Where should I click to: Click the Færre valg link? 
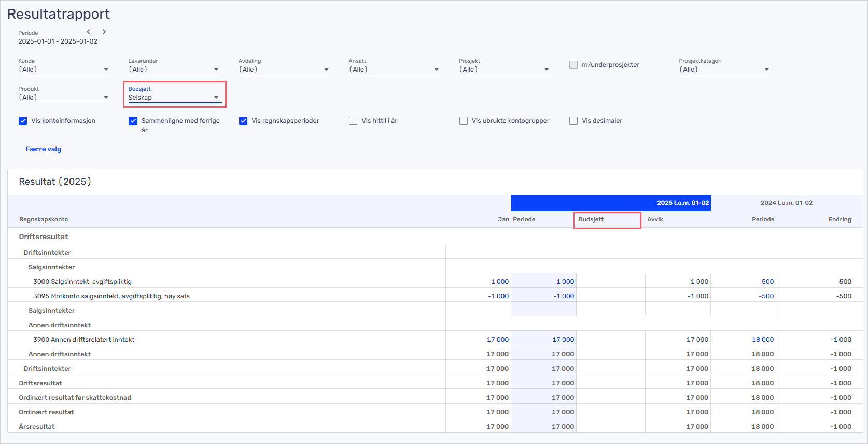click(44, 149)
